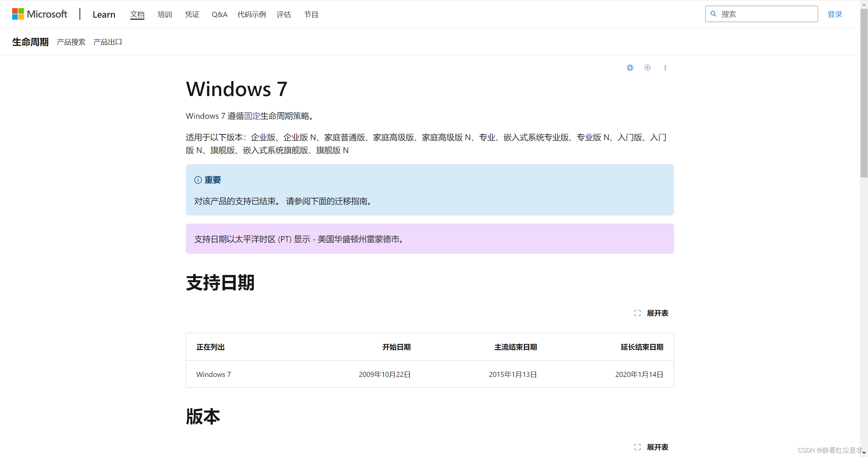Open the 文档 menu item

tap(137, 14)
